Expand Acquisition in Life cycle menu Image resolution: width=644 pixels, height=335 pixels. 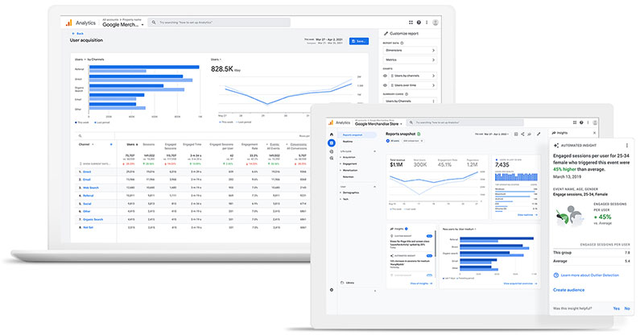349,157
